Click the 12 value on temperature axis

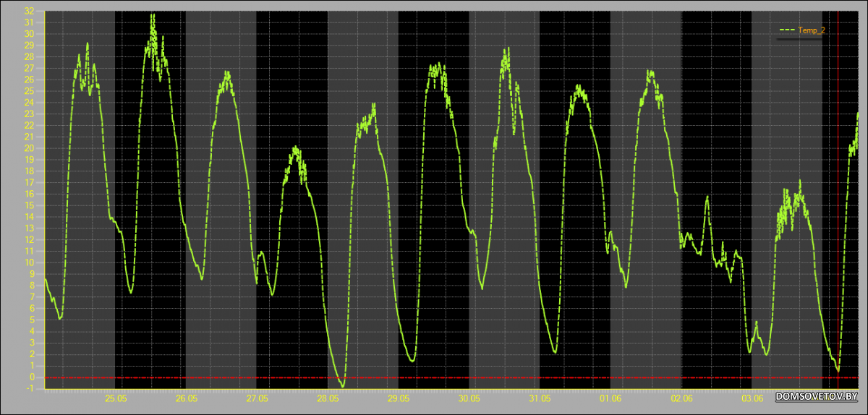coord(29,240)
